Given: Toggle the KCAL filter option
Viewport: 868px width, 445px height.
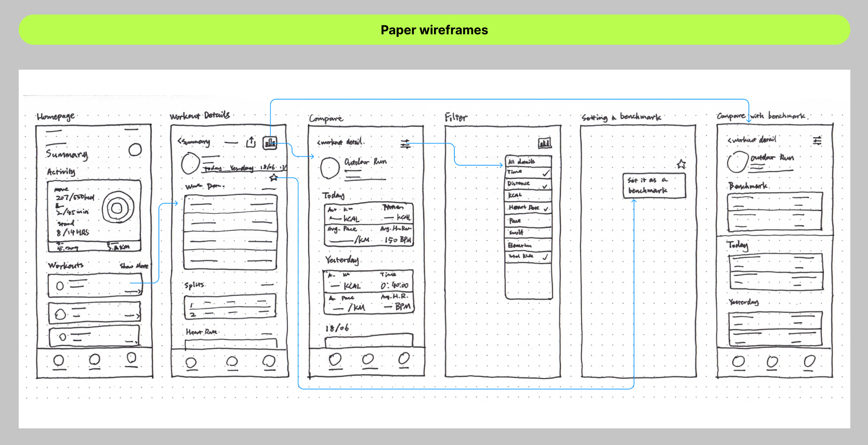Looking at the screenshot, I should click(x=529, y=195).
